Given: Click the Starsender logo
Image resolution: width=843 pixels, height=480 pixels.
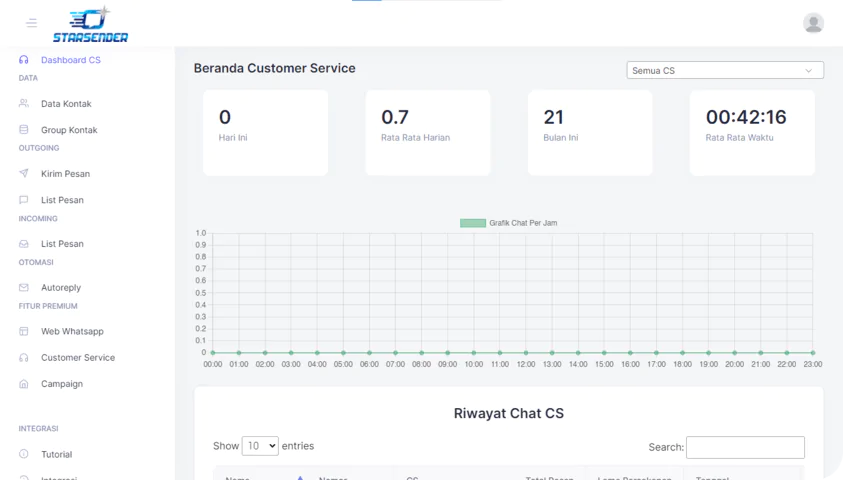Looking at the screenshot, I should [90, 25].
